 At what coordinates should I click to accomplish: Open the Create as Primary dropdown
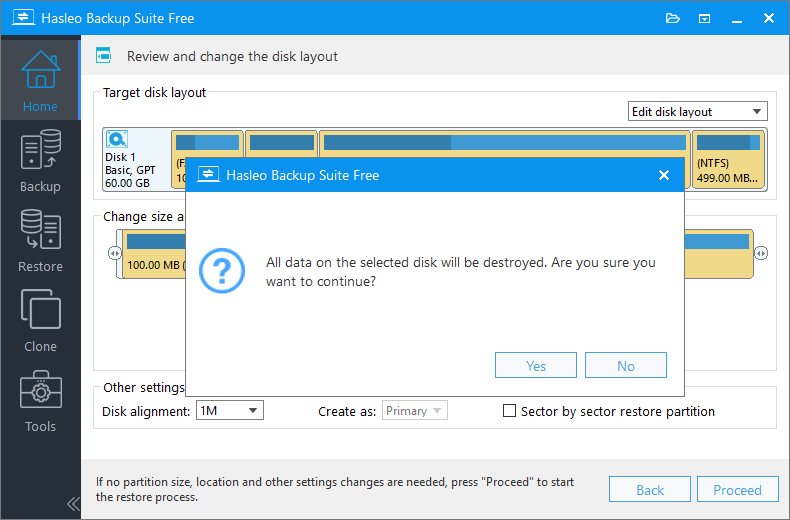coord(414,411)
